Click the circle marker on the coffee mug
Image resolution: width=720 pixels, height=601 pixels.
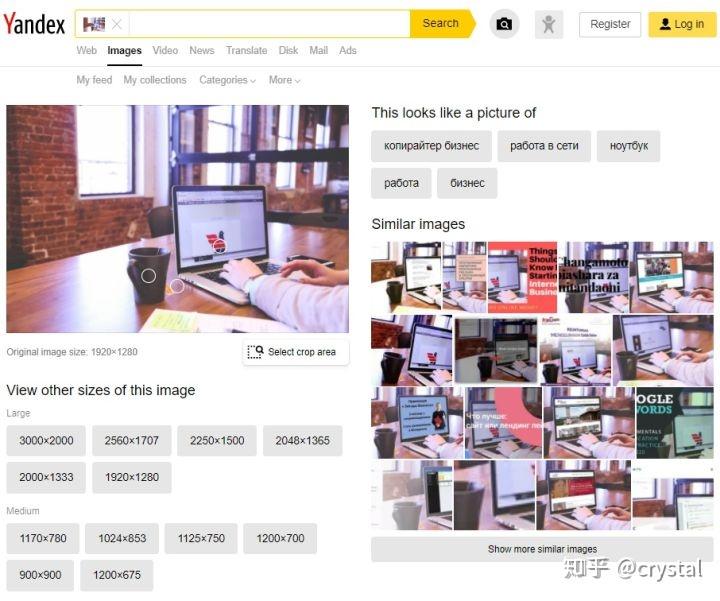pos(148,276)
